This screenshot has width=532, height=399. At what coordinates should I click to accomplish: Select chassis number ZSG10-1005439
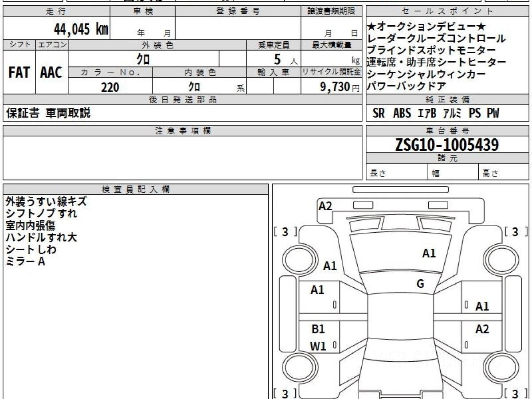point(447,145)
